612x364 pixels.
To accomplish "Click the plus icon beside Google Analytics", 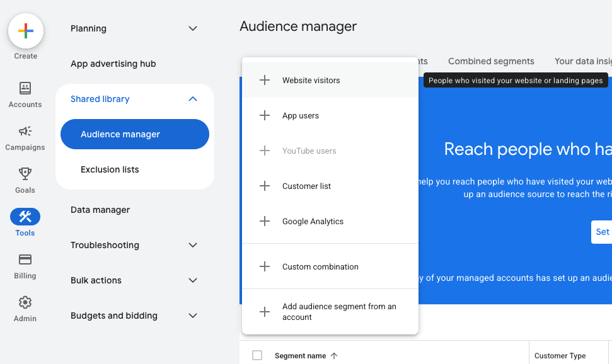I will point(265,221).
